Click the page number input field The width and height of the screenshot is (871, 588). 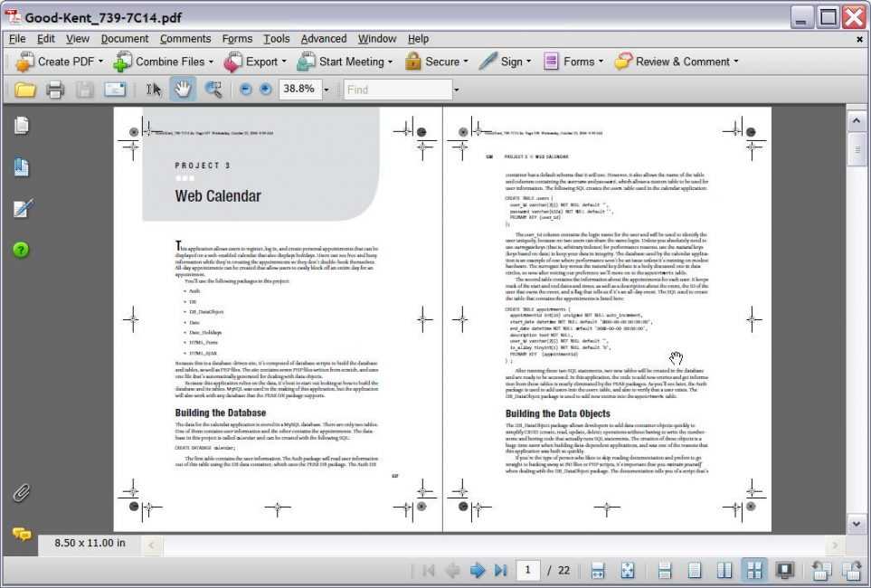pyautogui.click(x=527, y=570)
